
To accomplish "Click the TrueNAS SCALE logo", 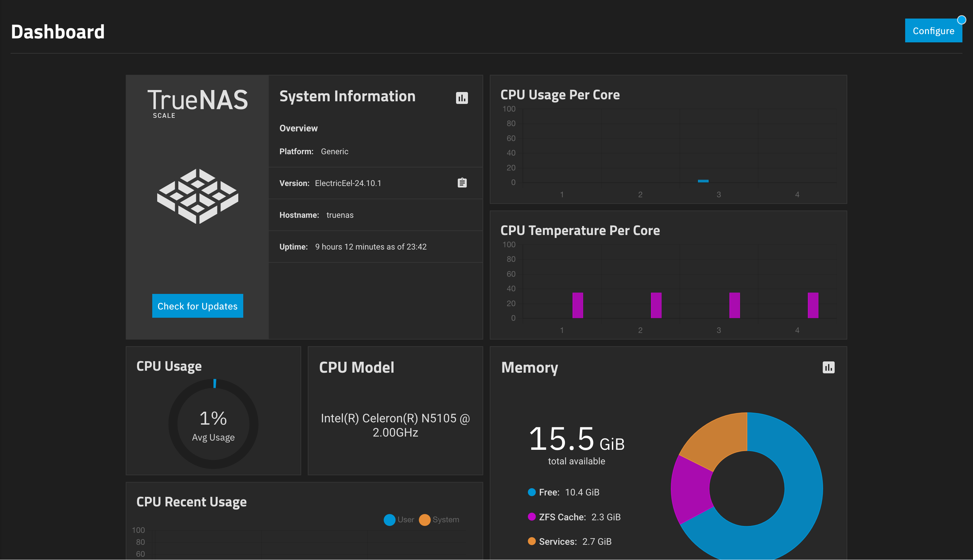I will pyautogui.click(x=198, y=103).
